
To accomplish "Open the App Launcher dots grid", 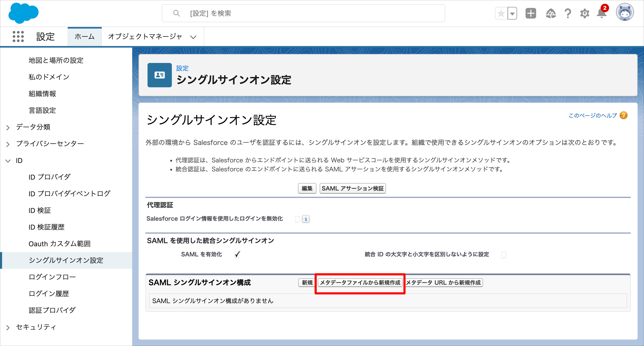I will tap(18, 37).
